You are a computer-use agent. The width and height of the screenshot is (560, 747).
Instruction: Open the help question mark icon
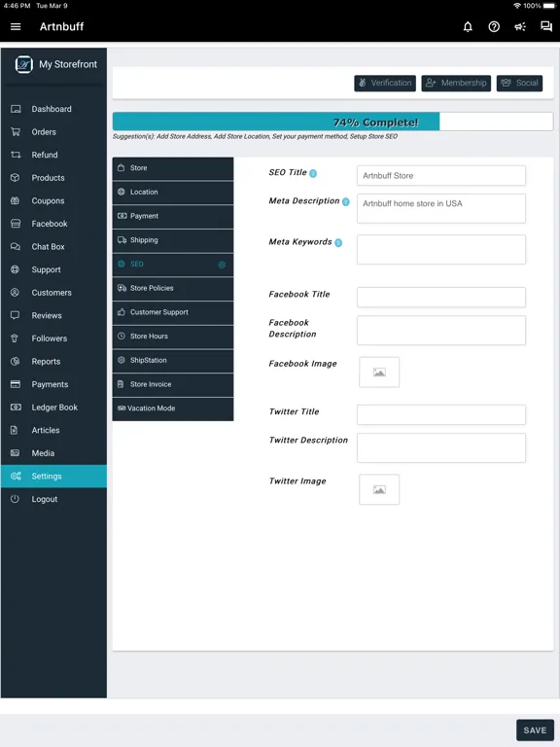click(x=494, y=26)
